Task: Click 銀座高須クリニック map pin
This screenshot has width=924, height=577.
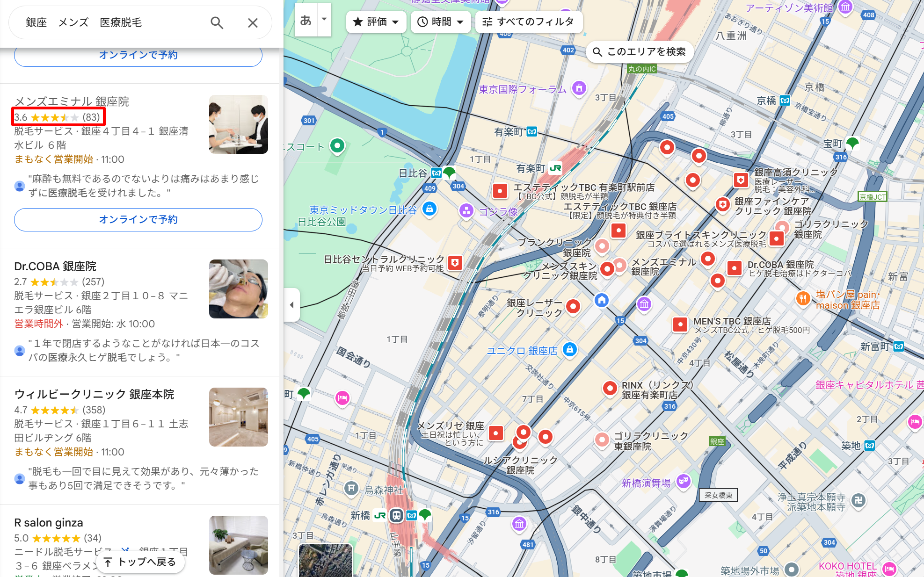Action: [x=741, y=180]
